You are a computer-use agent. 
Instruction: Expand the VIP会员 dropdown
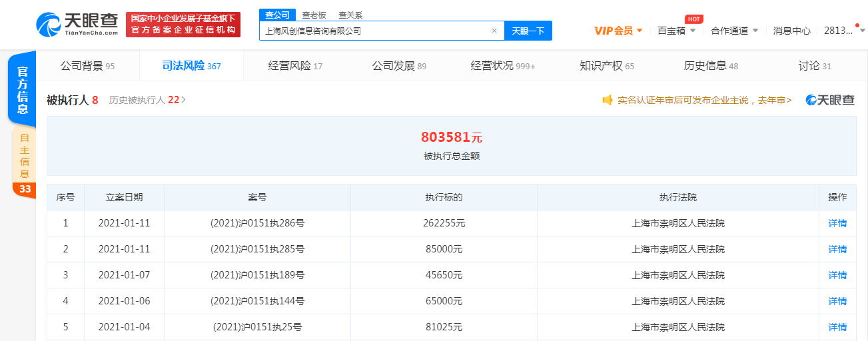click(x=618, y=31)
